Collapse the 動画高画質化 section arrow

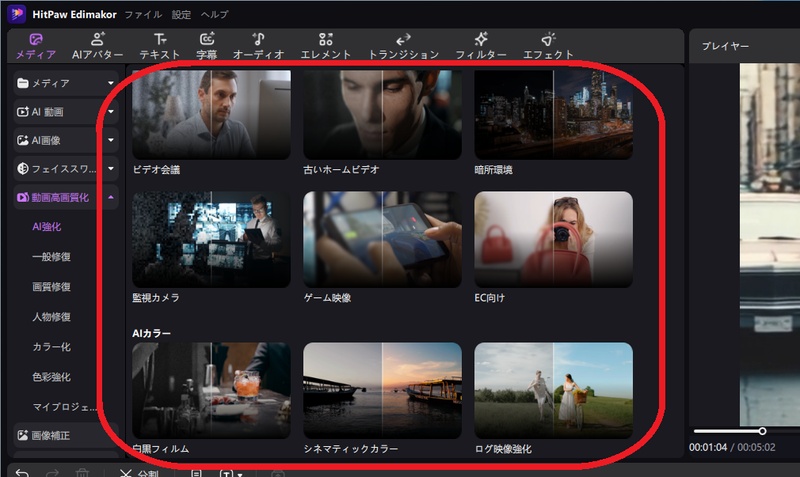(111, 197)
